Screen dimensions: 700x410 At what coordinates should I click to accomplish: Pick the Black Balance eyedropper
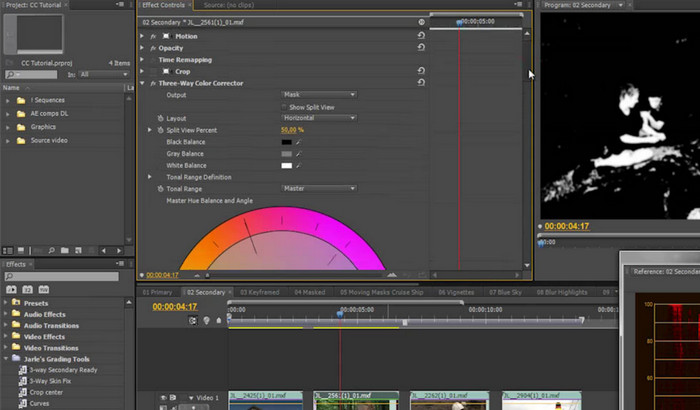coord(298,142)
